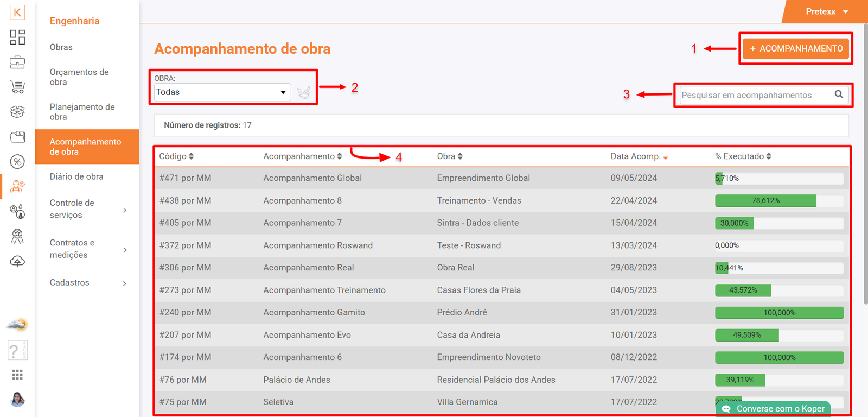Open the apps grid icon at bottom
This screenshot has height=417, width=868.
point(17,375)
